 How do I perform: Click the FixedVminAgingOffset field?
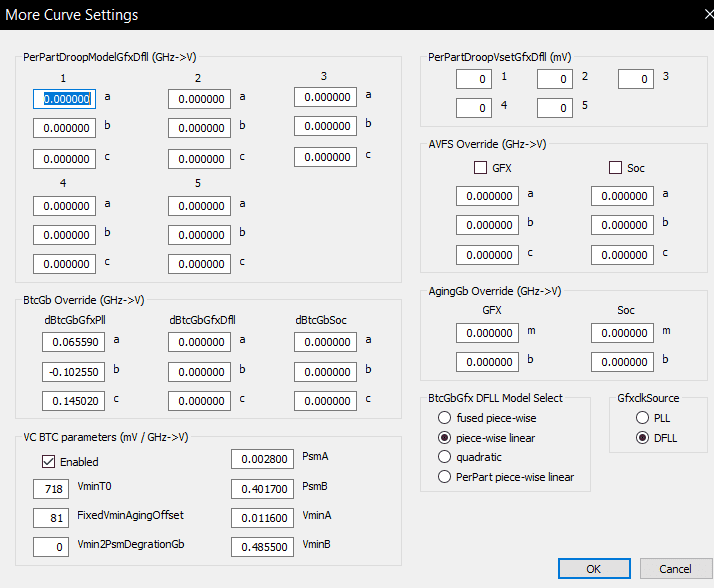(x=51, y=518)
